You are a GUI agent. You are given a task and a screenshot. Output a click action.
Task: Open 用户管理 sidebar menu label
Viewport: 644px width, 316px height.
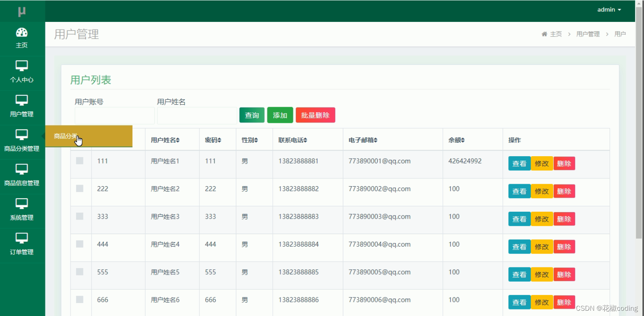pyautogui.click(x=22, y=114)
